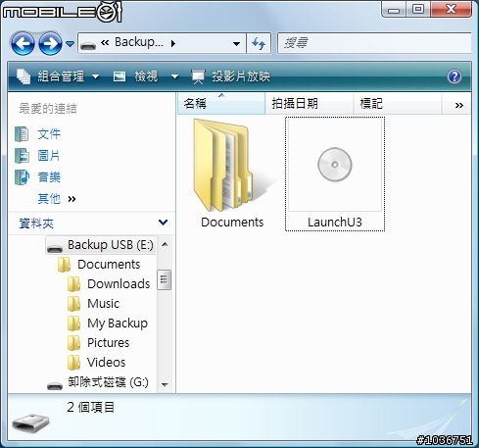Open recent pages dropdown beside Forward arrow
Viewport: 479px width, 448px height.
pyautogui.click(x=70, y=43)
